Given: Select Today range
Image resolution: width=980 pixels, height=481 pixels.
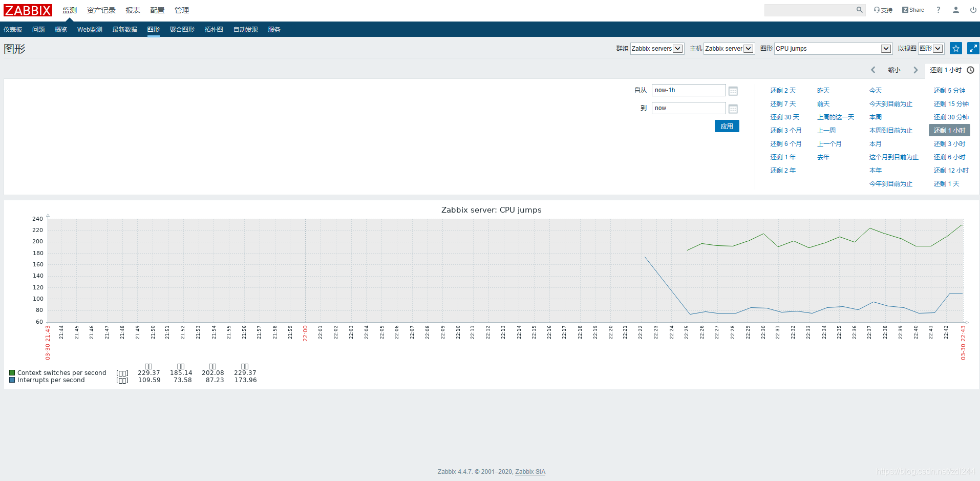Looking at the screenshot, I should pyautogui.click(x=876, y=91).
